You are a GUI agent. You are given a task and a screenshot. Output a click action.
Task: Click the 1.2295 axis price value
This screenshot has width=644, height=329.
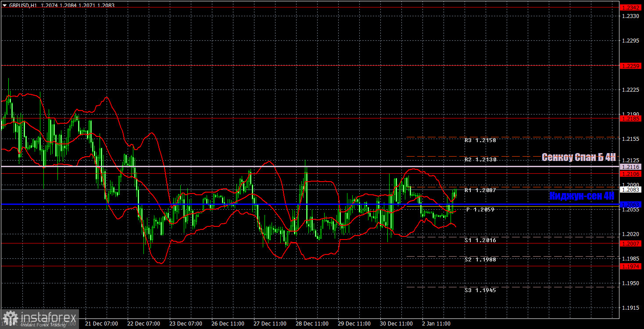(x=631, y=40)
